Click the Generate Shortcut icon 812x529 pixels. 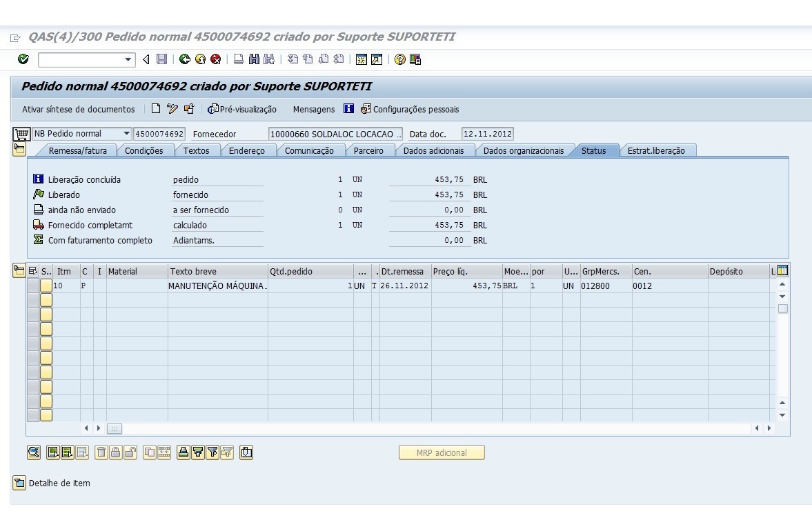pos(377,59)
